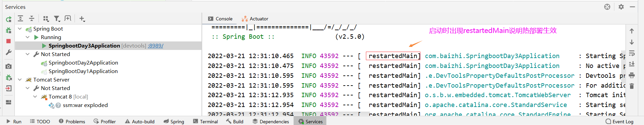Open the Group By options icon

46,19
